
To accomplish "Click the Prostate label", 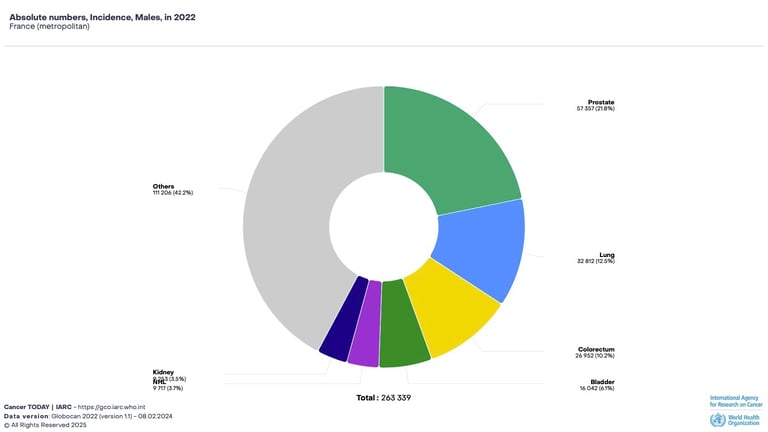I will 601,102.
